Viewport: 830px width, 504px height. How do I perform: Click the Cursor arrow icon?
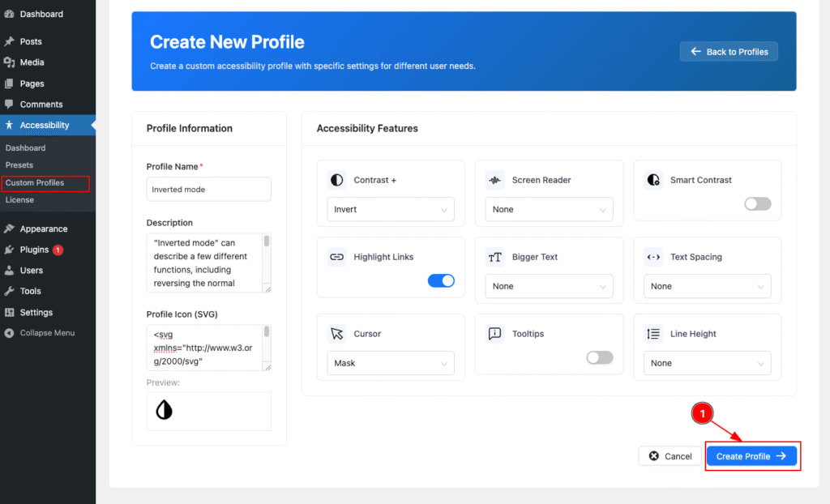(336, 334)
